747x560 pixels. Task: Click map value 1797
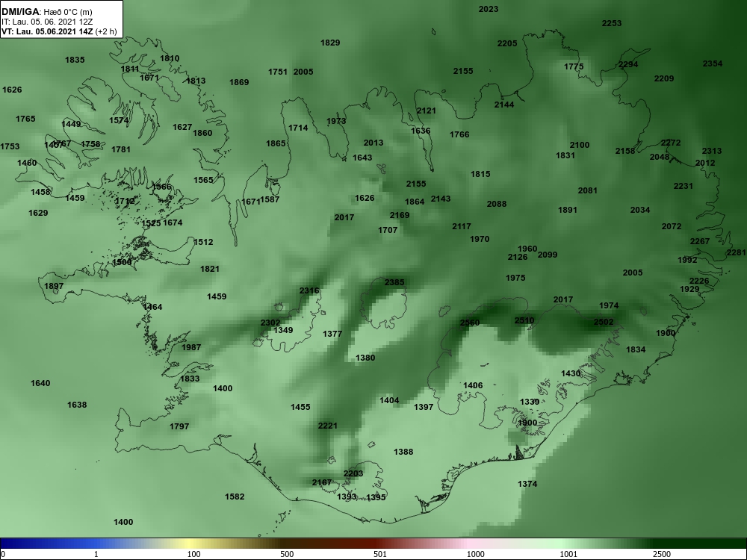179,426
